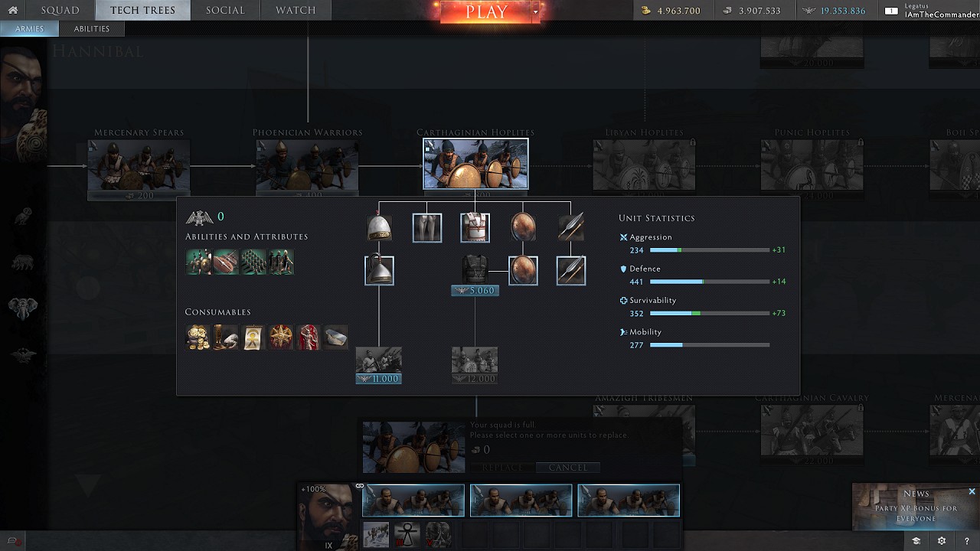This screenshot has height=551, width=980.
Task: Select the first squad unit slot
Action: click(413, 500)
